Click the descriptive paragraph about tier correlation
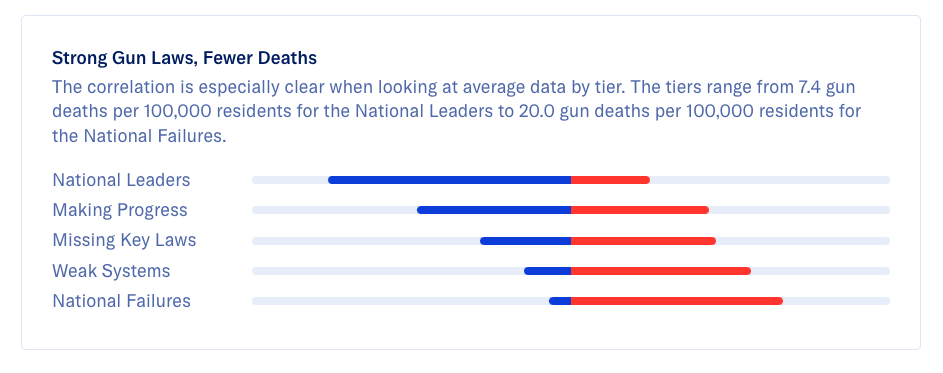943x373 pixels. [456, 111]
